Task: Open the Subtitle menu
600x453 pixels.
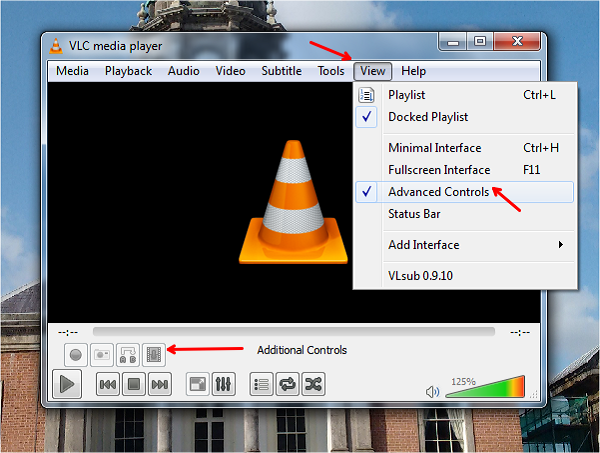Action: pos(281,71)
